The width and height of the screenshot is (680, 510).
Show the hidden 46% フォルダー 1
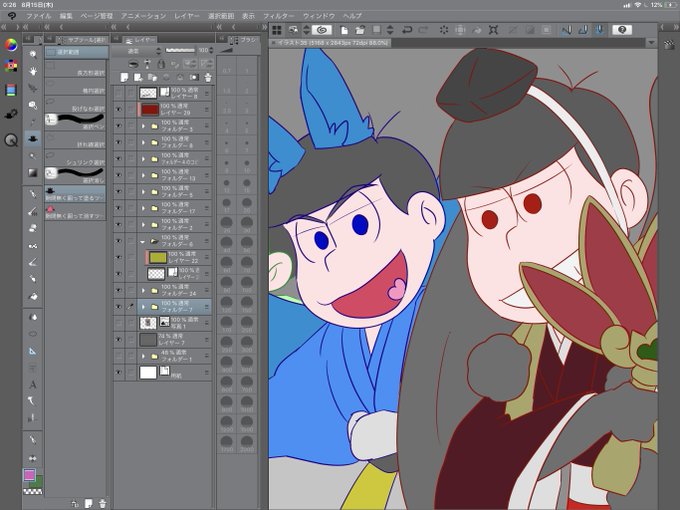click(119, 356)
